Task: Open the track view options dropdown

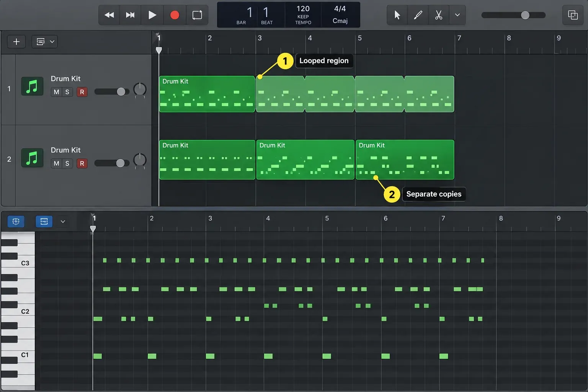Action: [45, 42]
